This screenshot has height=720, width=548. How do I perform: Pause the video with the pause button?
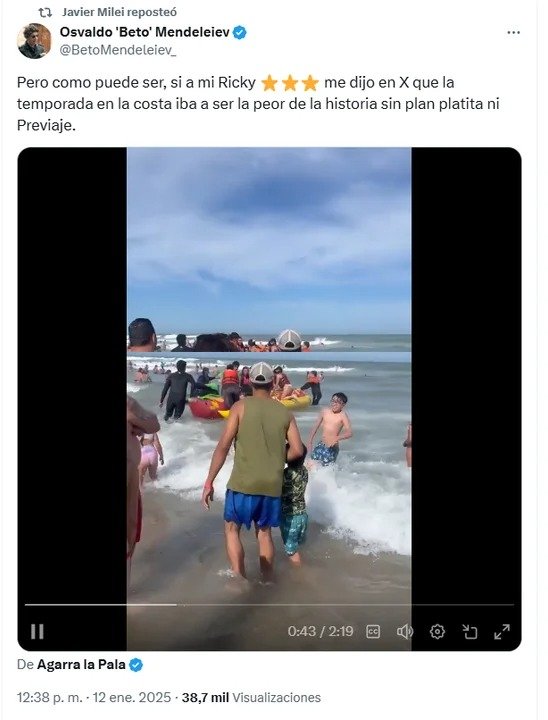[37, 631]
